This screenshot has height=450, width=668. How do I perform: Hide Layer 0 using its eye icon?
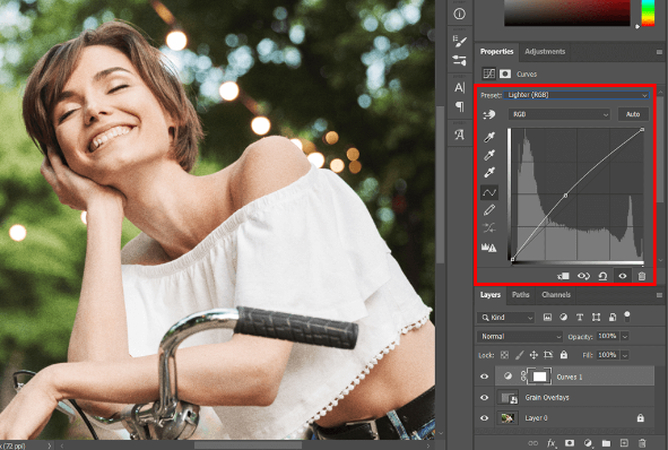(485, 417)
